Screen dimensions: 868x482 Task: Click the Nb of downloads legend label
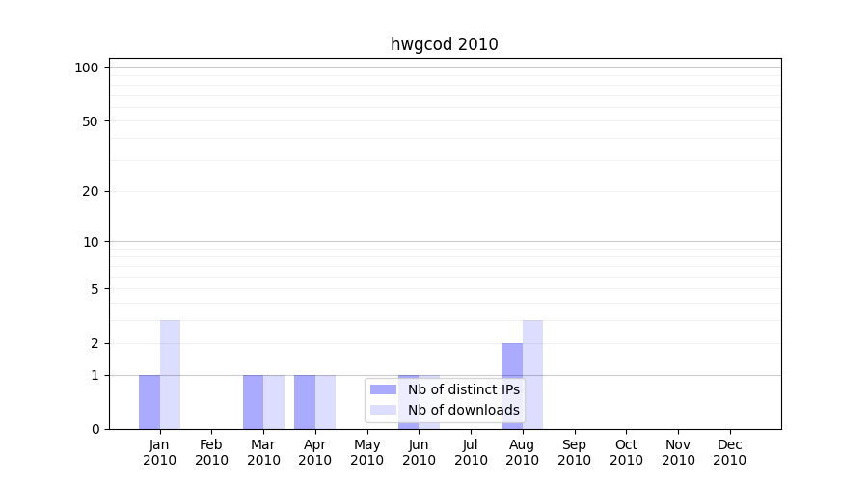click(x=463, y=410)
